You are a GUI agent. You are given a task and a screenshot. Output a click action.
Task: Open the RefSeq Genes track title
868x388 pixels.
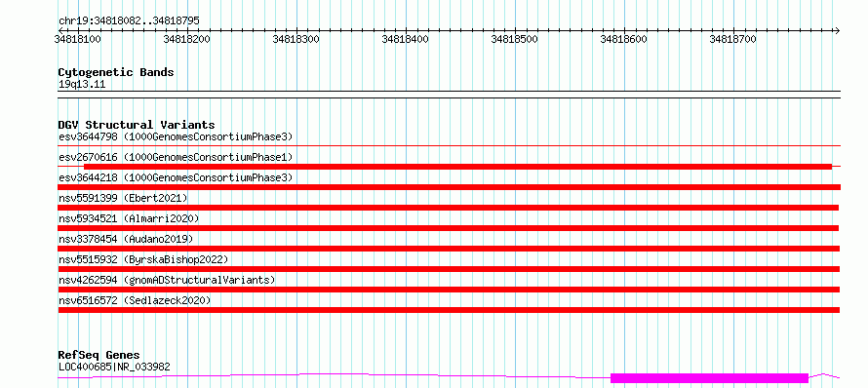pyautogui.click(x=99, y=355)
